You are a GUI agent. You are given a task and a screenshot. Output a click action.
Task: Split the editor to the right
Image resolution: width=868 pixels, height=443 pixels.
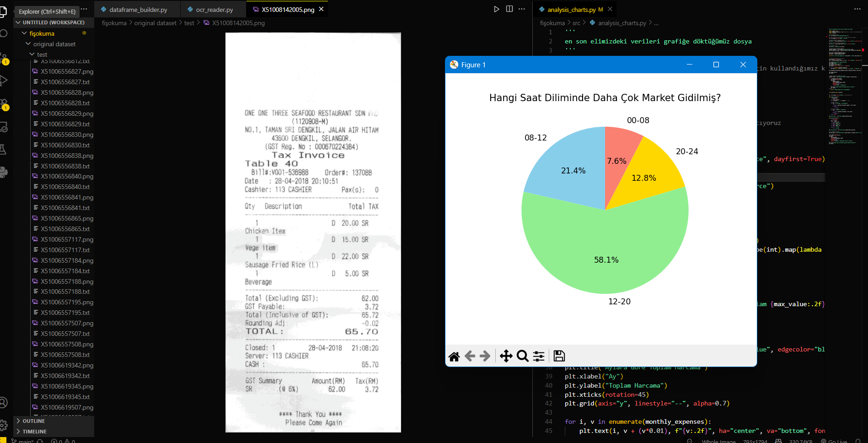click(x=509, y=9)
